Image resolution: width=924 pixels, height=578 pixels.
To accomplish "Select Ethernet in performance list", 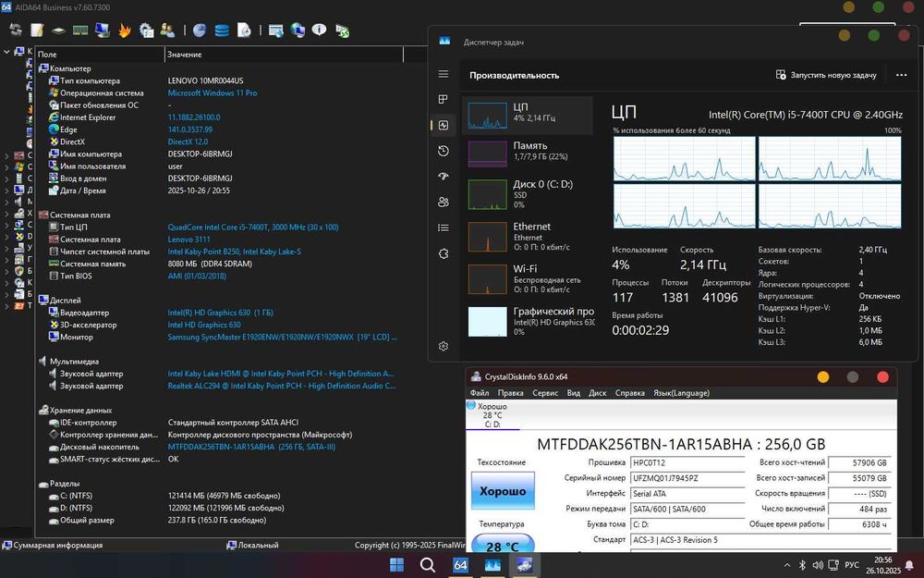I will (528, 237).
